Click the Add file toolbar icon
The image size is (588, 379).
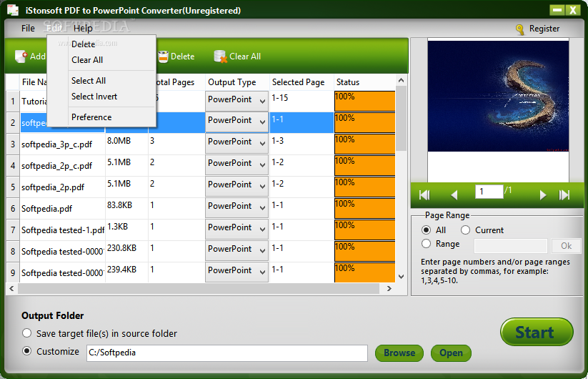coord(21,56)
